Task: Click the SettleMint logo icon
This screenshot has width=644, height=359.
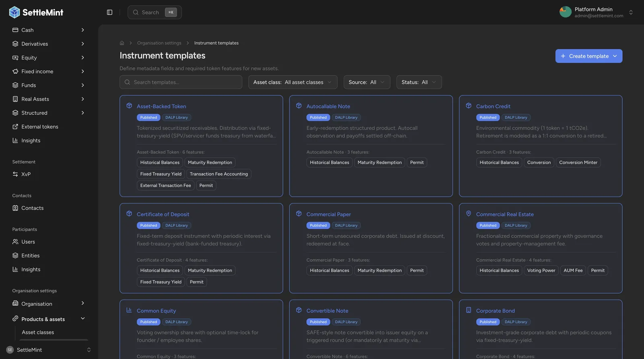Action: tap(14, 12)
